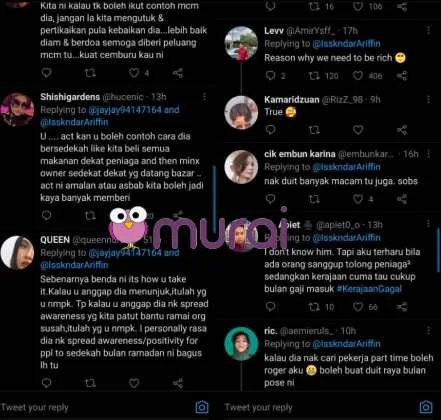The image size is (441, 420).
Task: Retweet QUEEN's tweet about spreading awareness
Action: coord(90,383)
